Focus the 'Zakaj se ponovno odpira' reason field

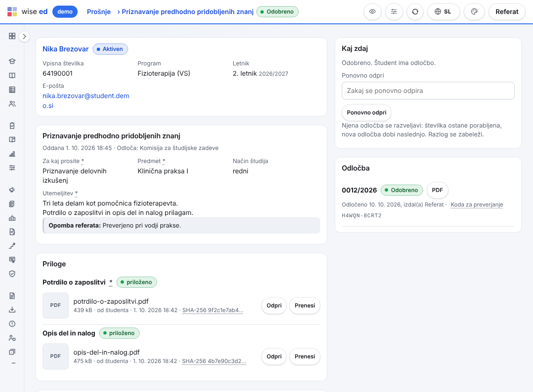428,91
